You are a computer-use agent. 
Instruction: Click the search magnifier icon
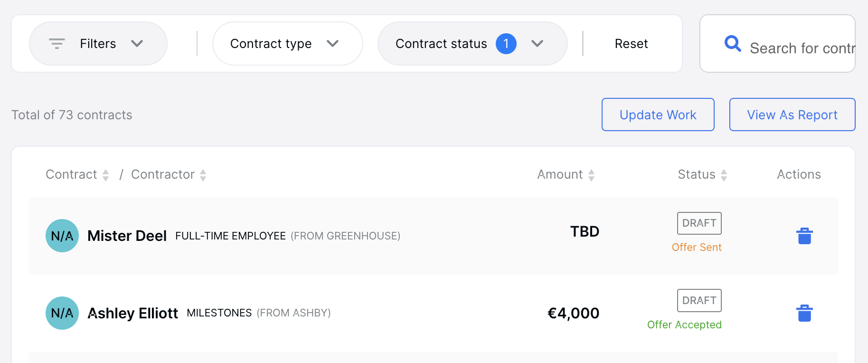point(733,44)
